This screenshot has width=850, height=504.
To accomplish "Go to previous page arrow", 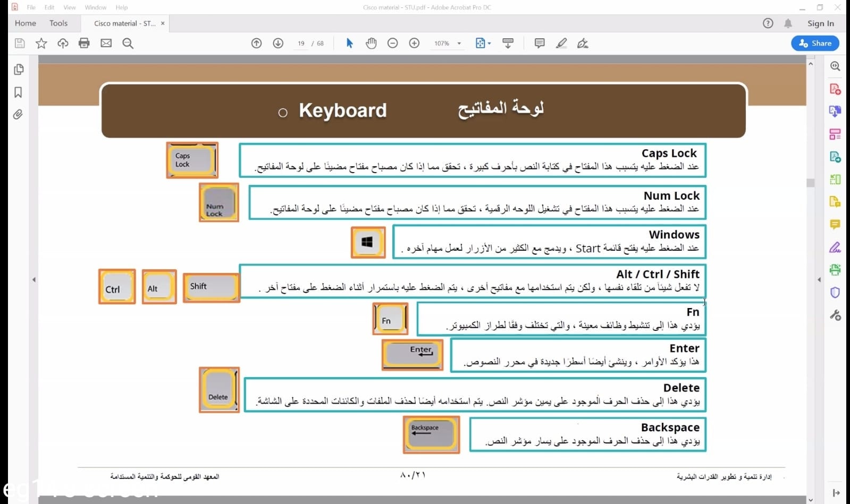I will (257, 44).
